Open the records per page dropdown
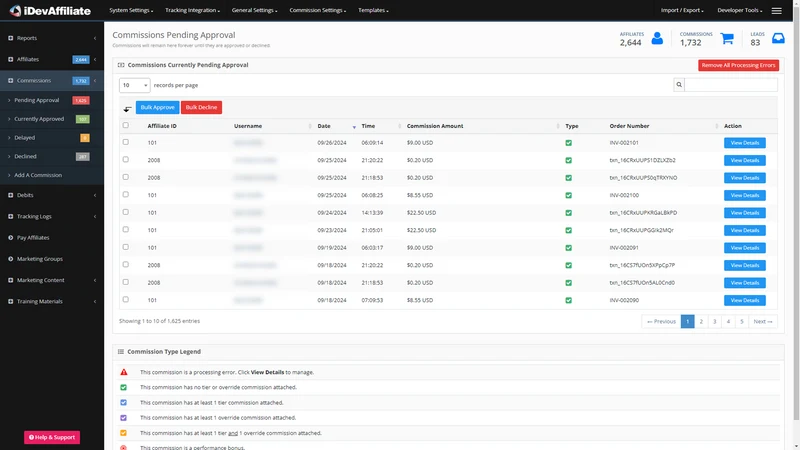This screenshot has height=450, width=800. tap(135, 85)
